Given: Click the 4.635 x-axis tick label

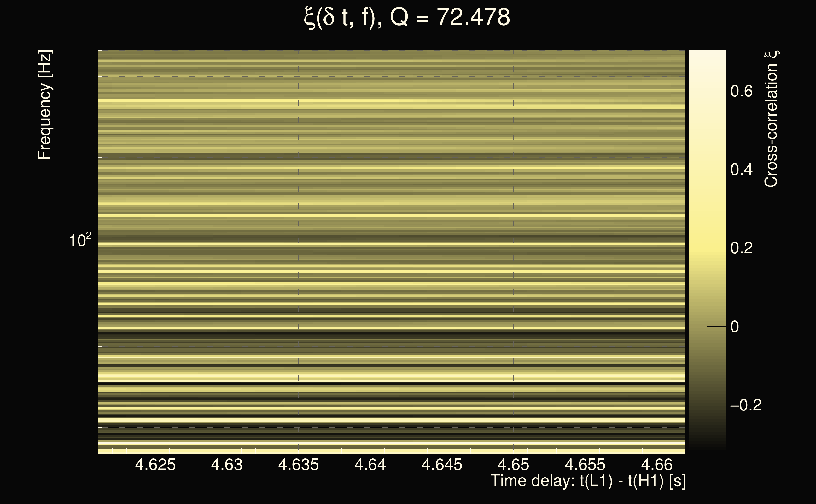Looking at the screenshot, I should (298, 465).
